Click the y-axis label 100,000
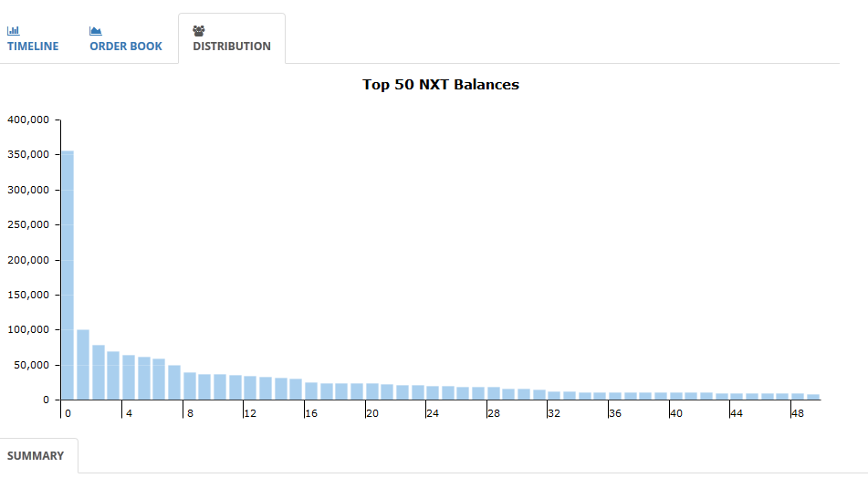868x478 pixels. pyautogui.click(x=28, y=329)
